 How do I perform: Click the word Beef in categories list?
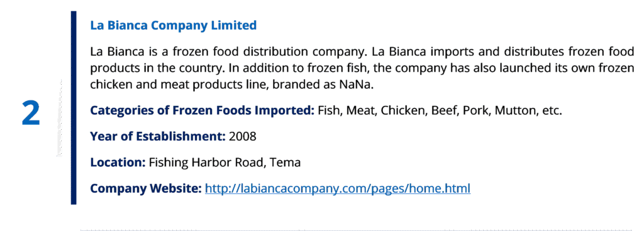pos(444,110)
